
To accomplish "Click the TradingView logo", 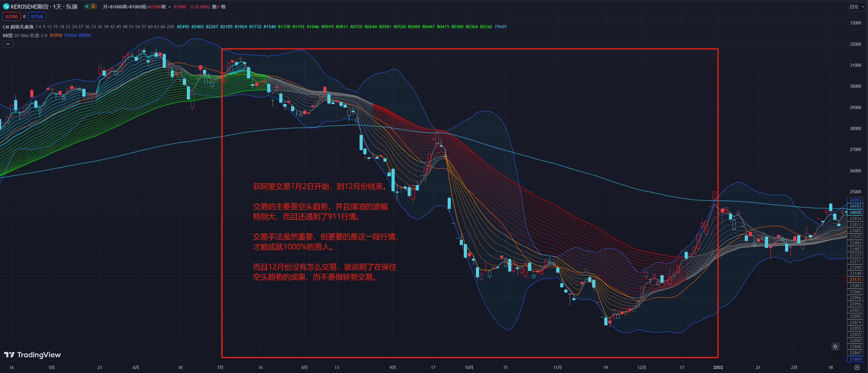I will (32, 355).
